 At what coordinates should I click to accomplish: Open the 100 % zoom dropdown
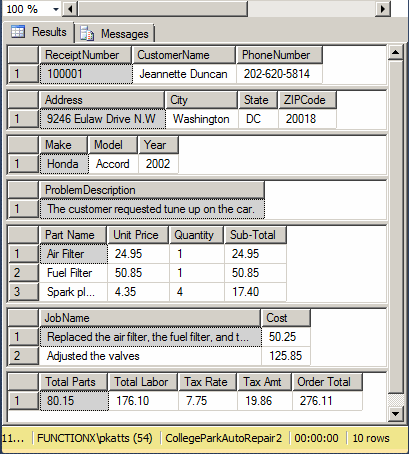pos(56,9)
